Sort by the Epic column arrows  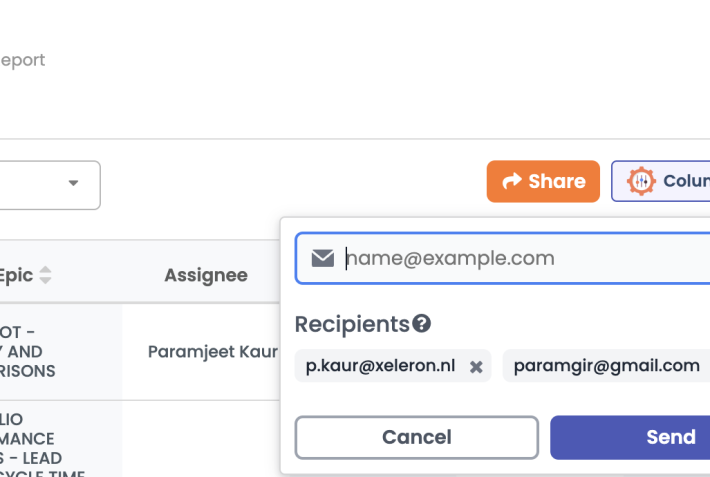(x=46, y=275)
